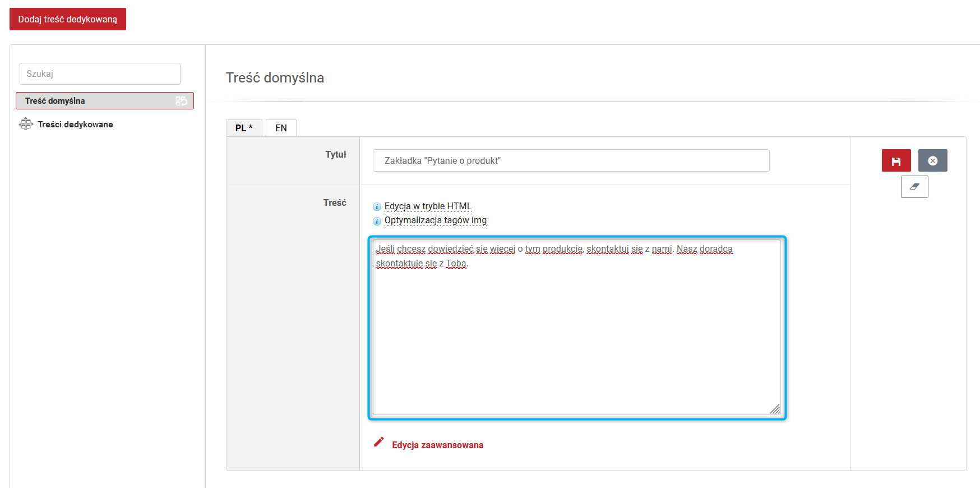Click the red save floppy disk icon
980x488 pixels.
point(896,160)
